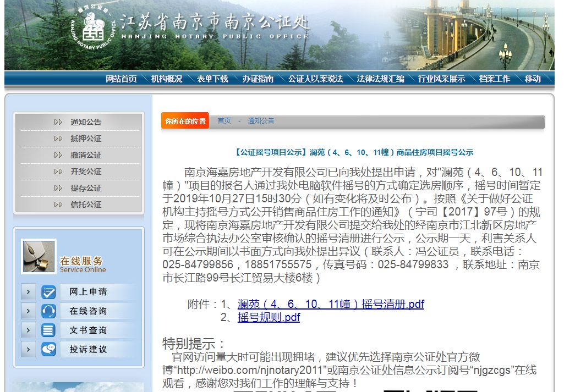
Task: Open the 档案工作 navigation item
Action: [494, 79]
